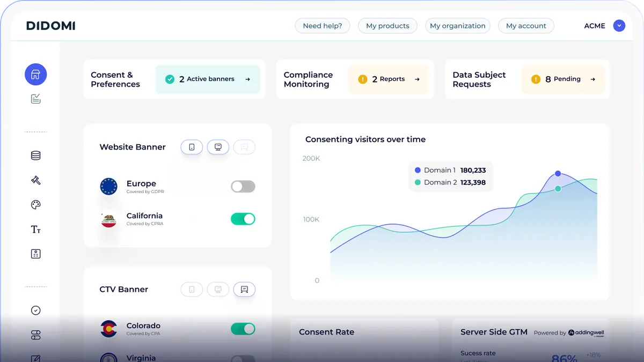Click the arrow after 2 Reports

(x=417, y=79)
